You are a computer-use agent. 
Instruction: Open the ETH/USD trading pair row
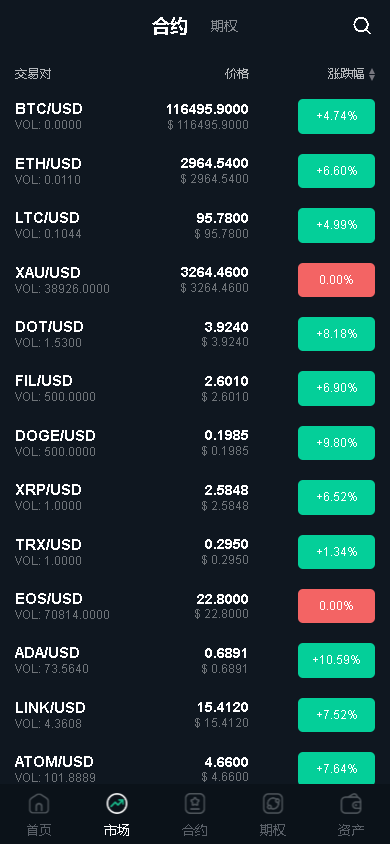coord(195,171)
